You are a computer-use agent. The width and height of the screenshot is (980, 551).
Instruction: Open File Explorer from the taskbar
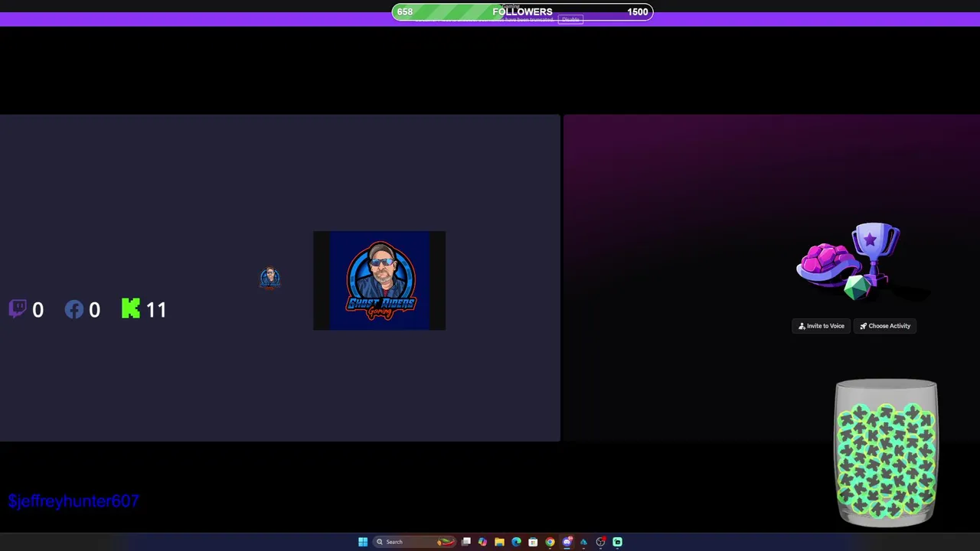[499, 542]
